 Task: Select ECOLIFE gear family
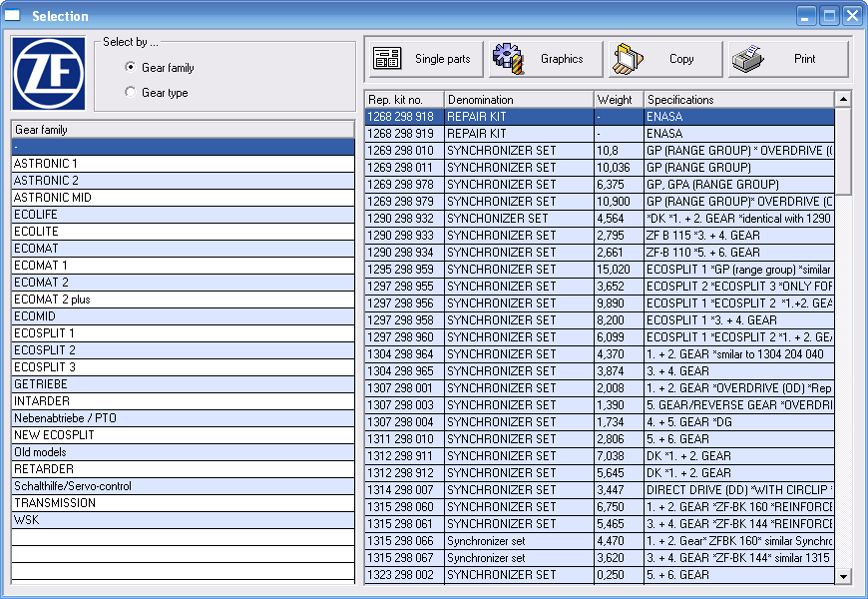click(183, 215)
